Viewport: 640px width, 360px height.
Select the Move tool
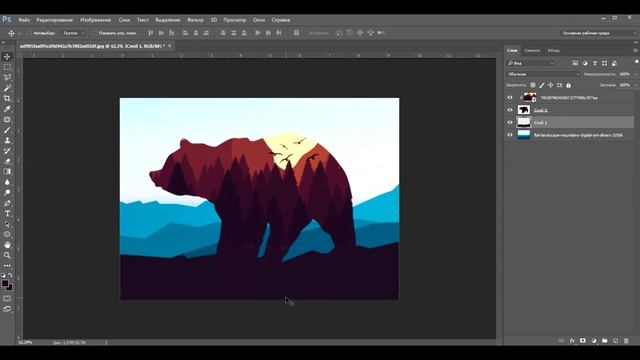7,57
